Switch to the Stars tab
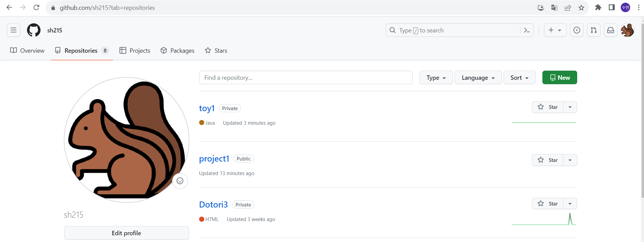644x242 pixels. point(216,50)
